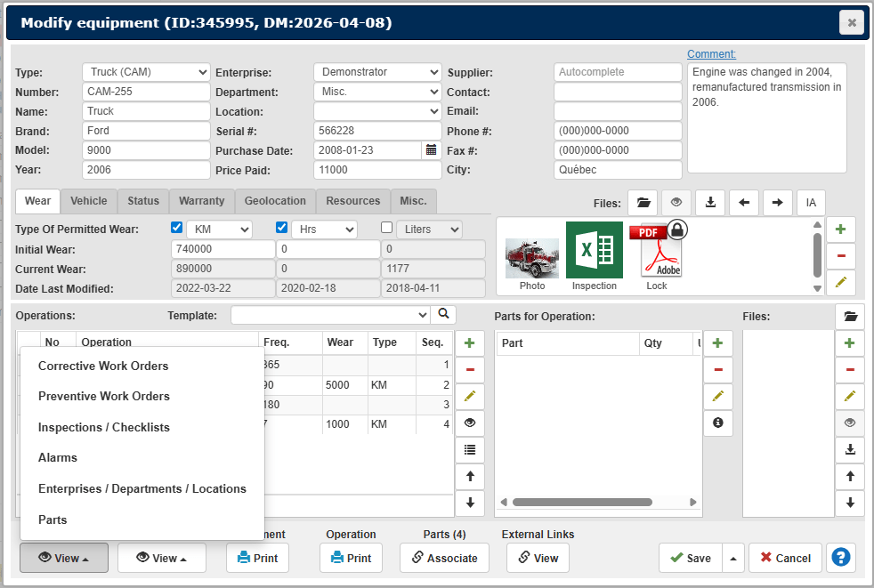Expand the Enterprise dropdown showing Demonstrator

[x=377, y=72]
